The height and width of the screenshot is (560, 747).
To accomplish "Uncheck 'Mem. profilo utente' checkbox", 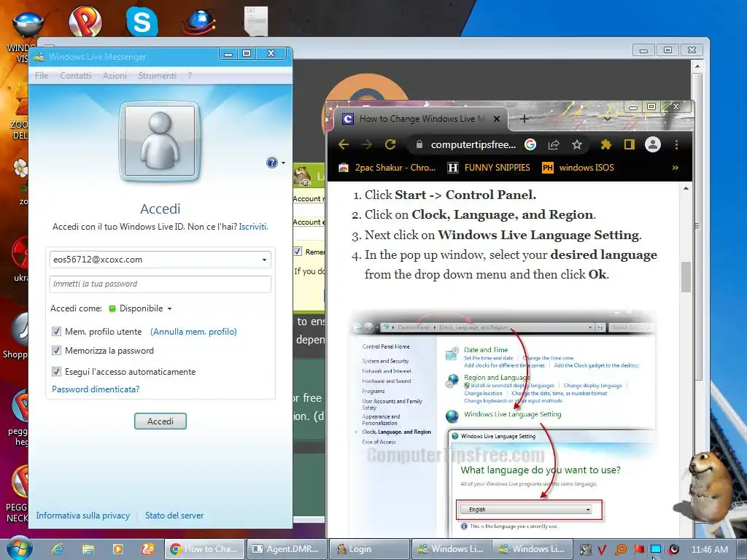I will point(56,332).
